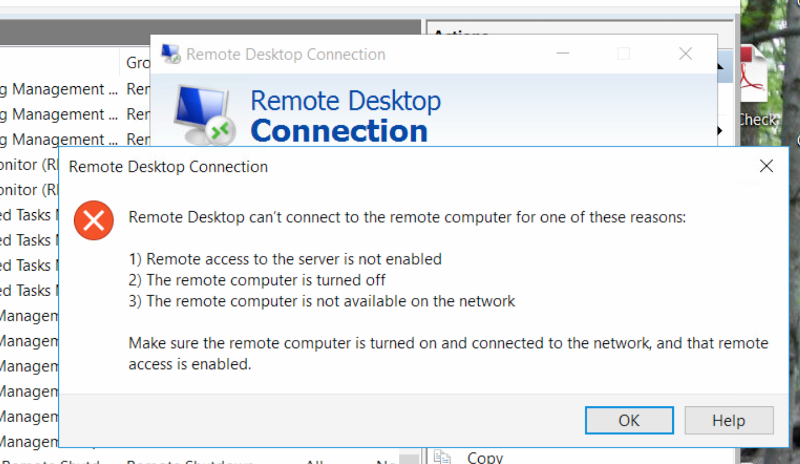Screen dimensions: 800x464
Task: Close the error message dialog with X
Action: tap(766, 166)
